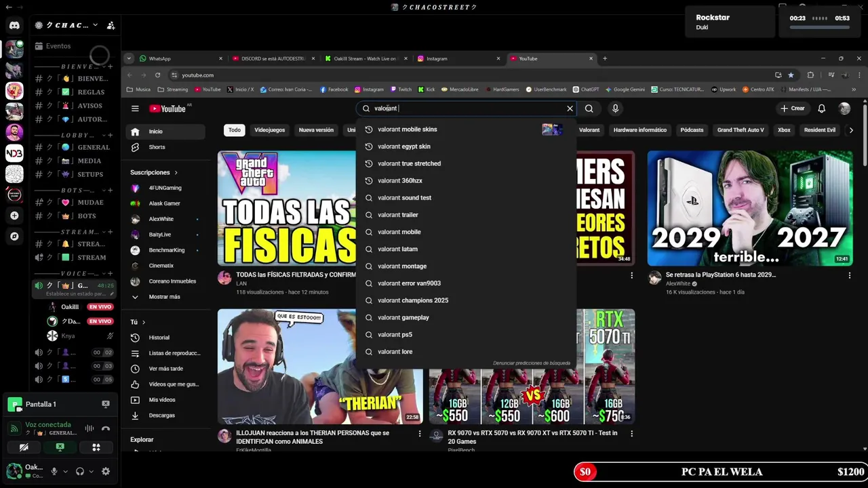The height and width of the screenshot is (488, 868).
Task: Open Twitch bookmark
Action: tap(400, 89)
